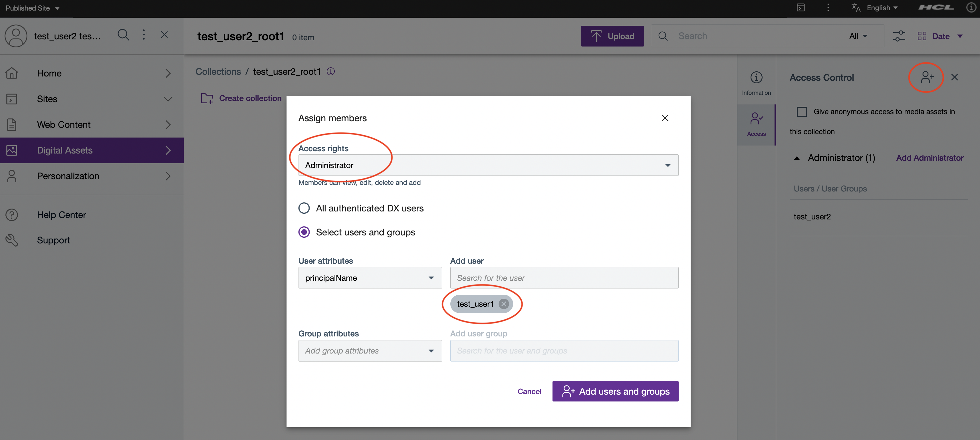Open the Home section icon
Screen dimensions: 980x440
(11, 73)
